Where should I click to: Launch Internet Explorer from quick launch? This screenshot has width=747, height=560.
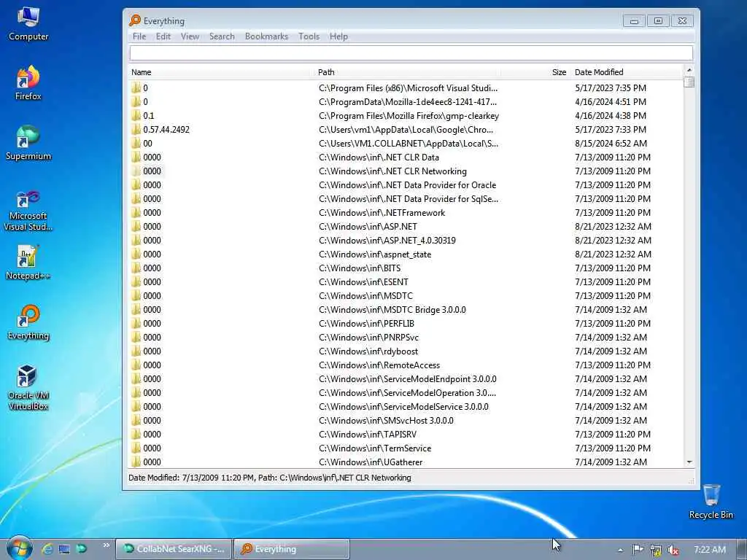tap(47, 549)
